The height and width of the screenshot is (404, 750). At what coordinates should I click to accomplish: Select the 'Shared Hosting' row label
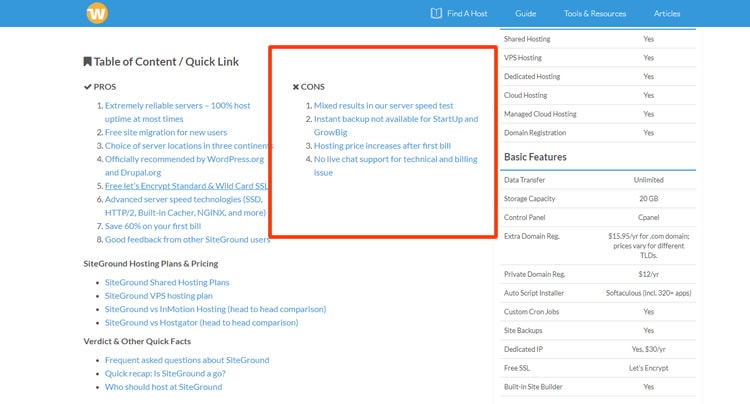pyautogui.click(x=527, y=39)
